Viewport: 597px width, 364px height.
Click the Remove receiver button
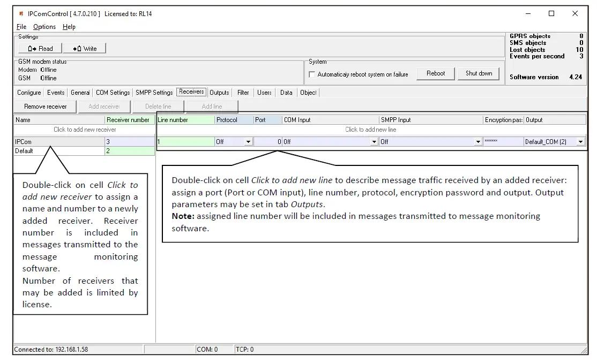[46, 107]
